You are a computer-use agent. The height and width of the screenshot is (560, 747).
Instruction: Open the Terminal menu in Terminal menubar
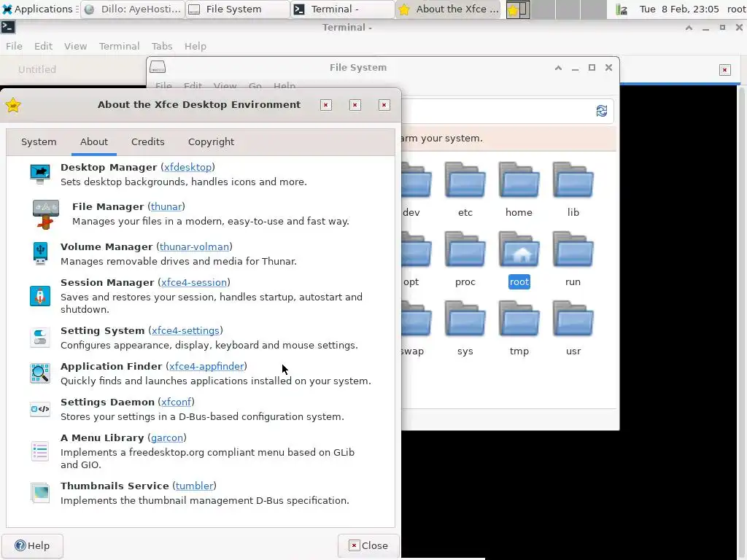(x=119, y=46)
